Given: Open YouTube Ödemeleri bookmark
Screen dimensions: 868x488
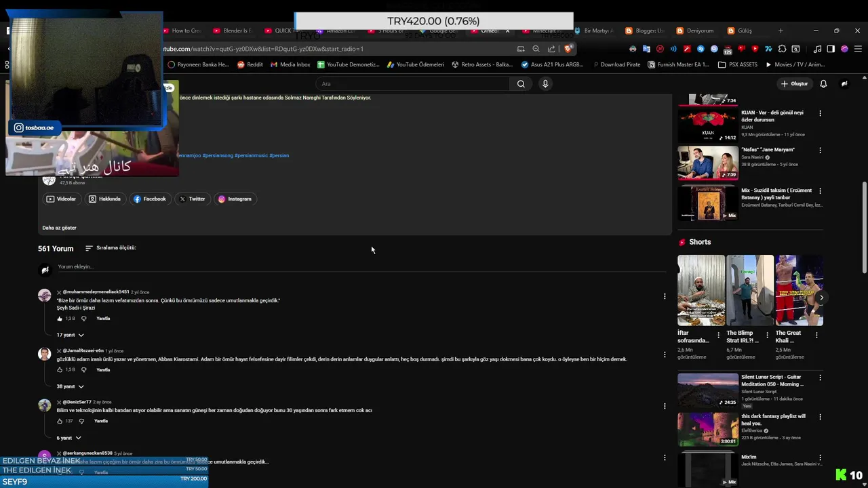Looking at the screenshot, I should click(x=416, y=64).
